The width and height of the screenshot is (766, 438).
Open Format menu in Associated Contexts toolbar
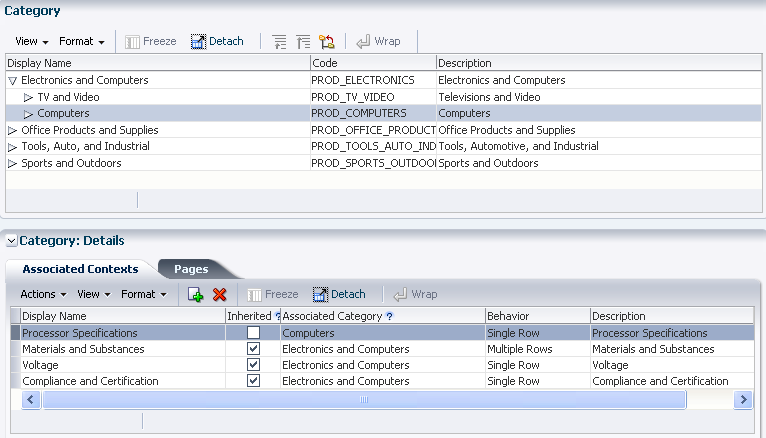click(144, 294)
